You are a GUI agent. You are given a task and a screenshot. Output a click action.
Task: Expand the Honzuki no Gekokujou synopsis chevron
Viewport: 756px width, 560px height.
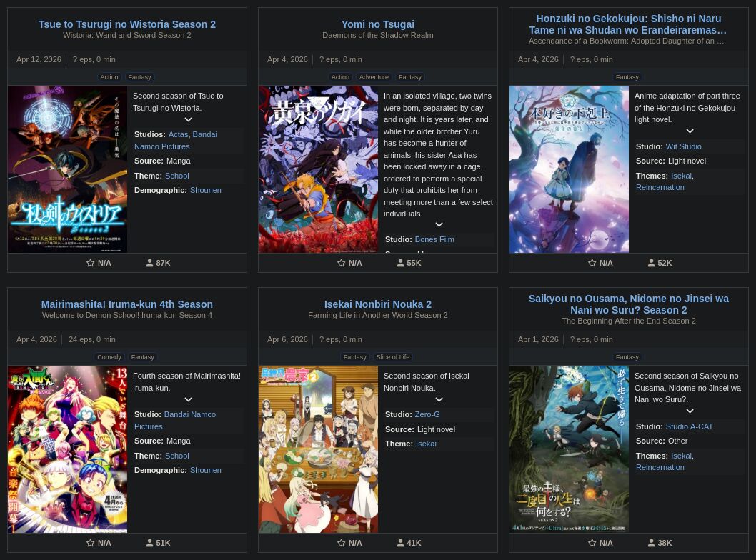690,131
